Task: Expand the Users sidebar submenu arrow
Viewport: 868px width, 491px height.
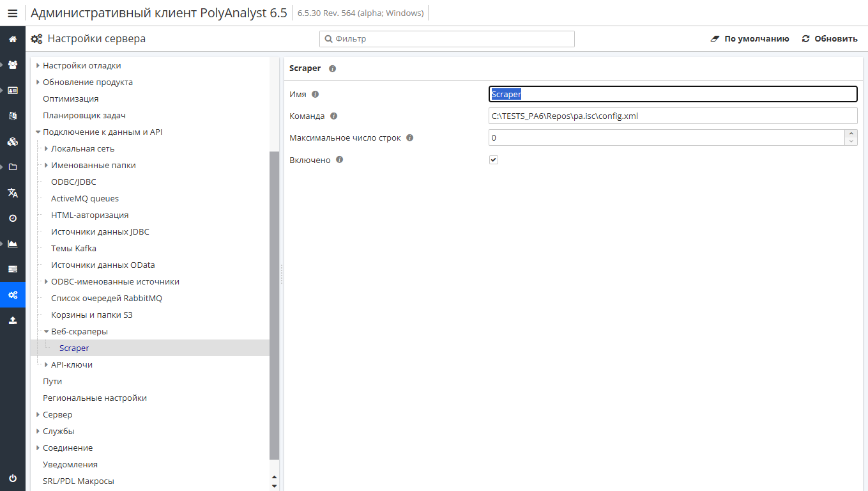Action: [x=3, y=65]
